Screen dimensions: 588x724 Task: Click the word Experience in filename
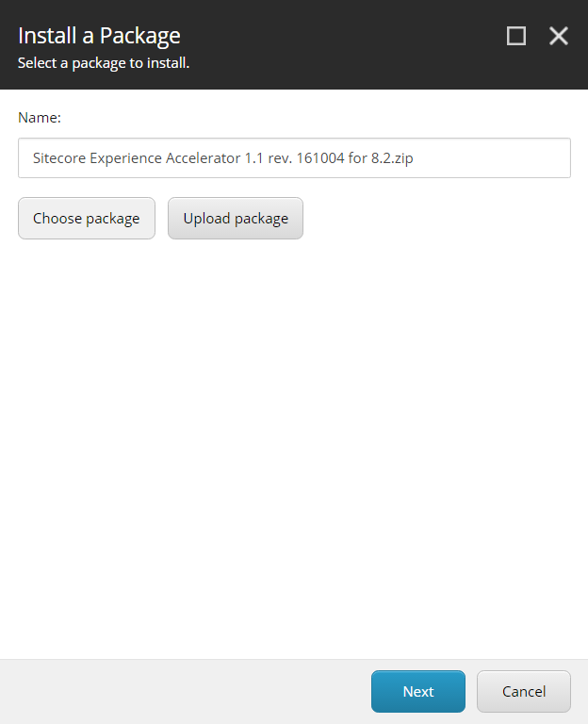click(x=125, y=158)
